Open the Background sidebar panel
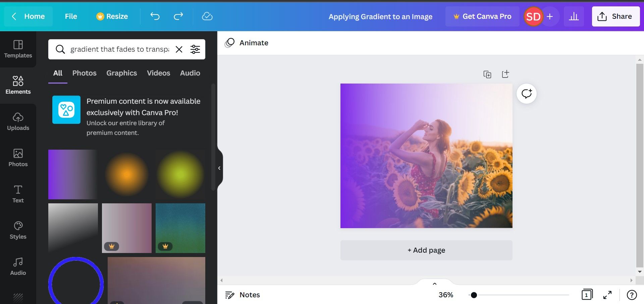This screenshot has height=304, width=644. 18,298
